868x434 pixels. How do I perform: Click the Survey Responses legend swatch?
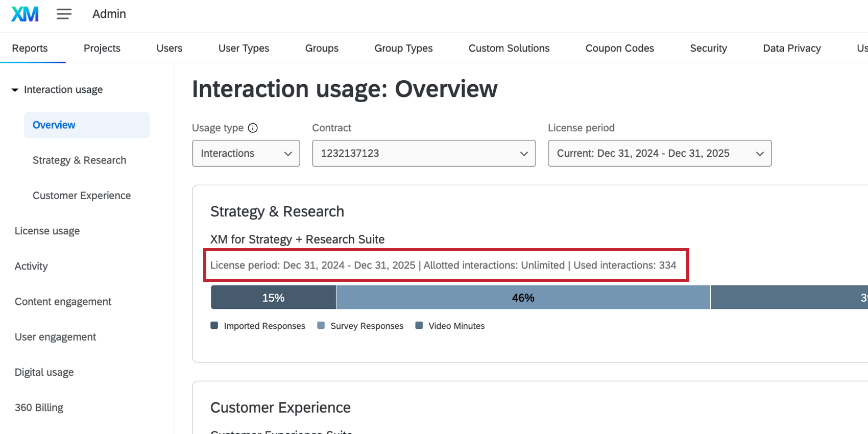321,326
